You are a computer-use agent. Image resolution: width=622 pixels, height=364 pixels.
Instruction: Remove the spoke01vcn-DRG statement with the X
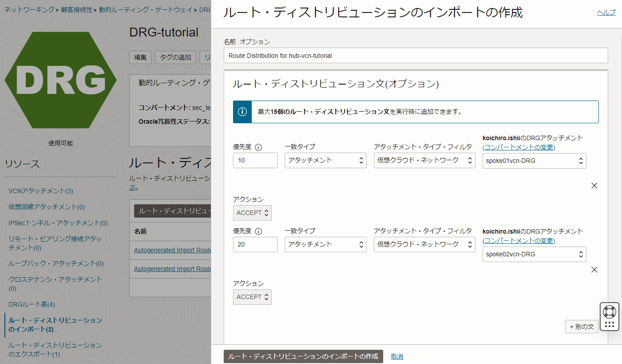click(x=594, y=186)
